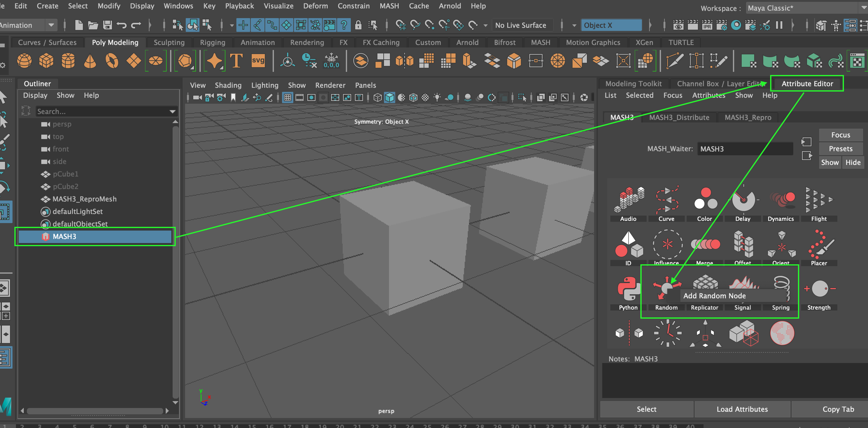Click the Presets button
This screenshot has height=428, width=868.
point(841,148)
